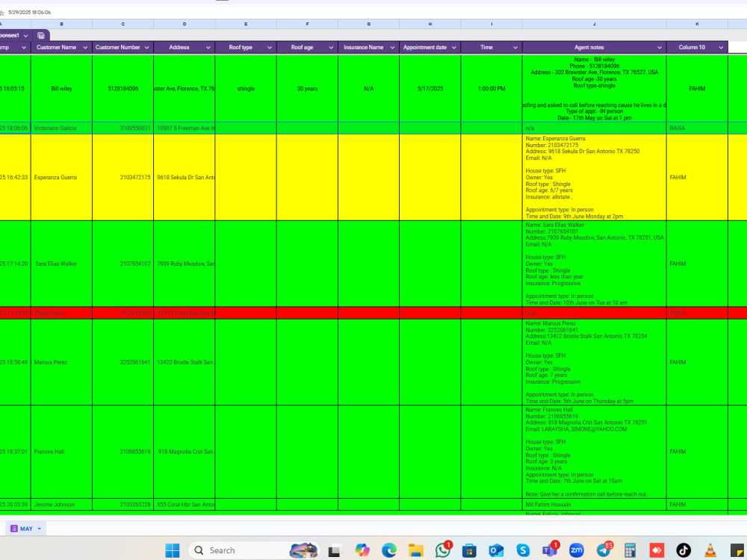Open Sticky Notes from the taskbar
Screen dimensions: 747x560
coord(737,550)
